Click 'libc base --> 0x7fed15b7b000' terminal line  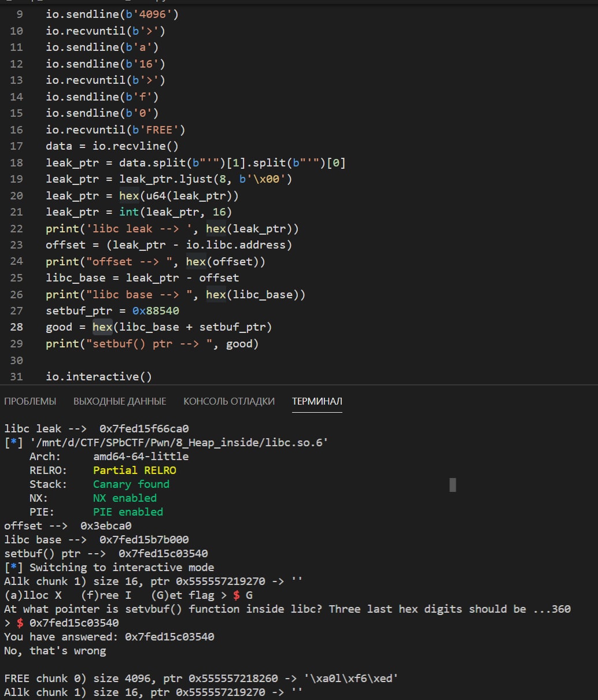click(x=97, y=540)
